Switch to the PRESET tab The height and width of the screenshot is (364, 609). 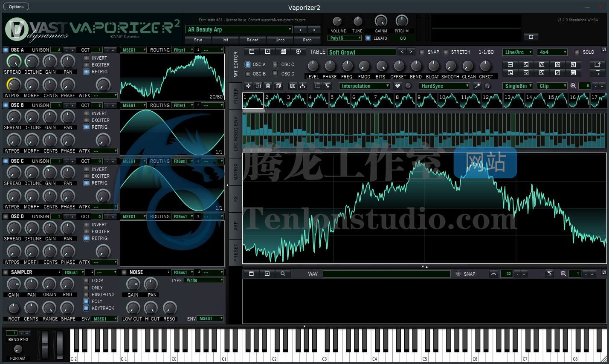pos(236,252)
